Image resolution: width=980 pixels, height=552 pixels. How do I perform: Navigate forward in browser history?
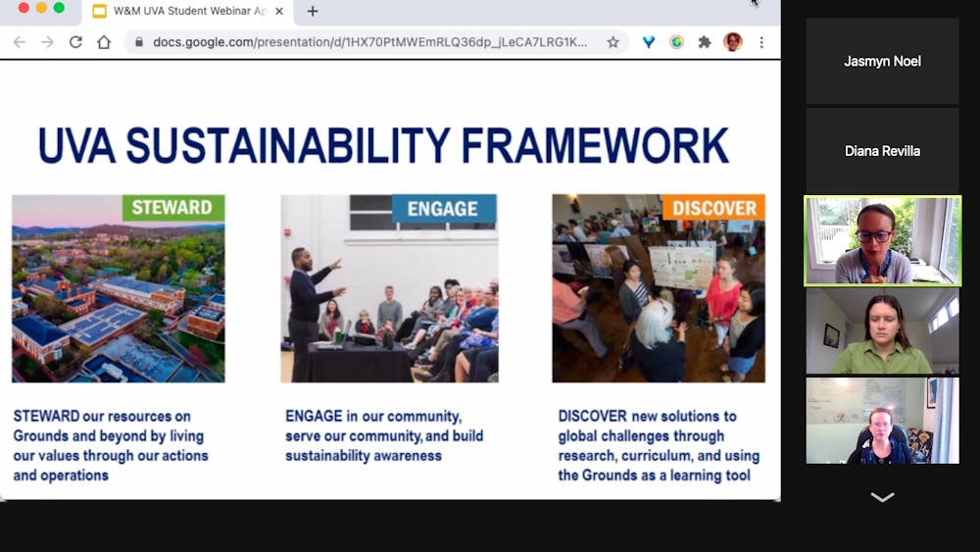(47, 42)
